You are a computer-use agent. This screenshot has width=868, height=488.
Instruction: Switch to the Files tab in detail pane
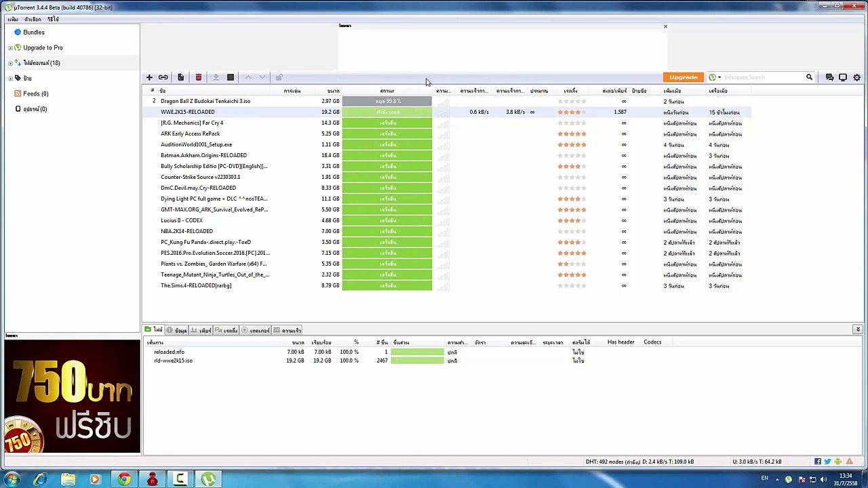(x=153, y=330)
